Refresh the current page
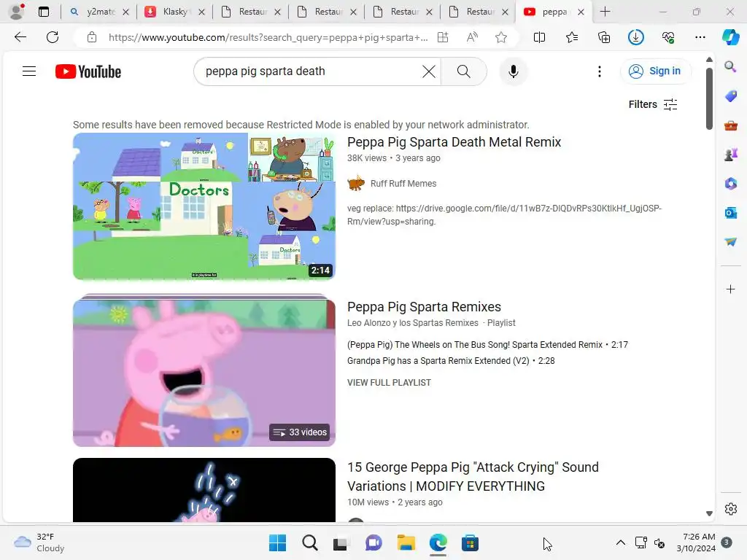Image resolution: width=747 pixels, height=560 pixels. click(53, 37)
